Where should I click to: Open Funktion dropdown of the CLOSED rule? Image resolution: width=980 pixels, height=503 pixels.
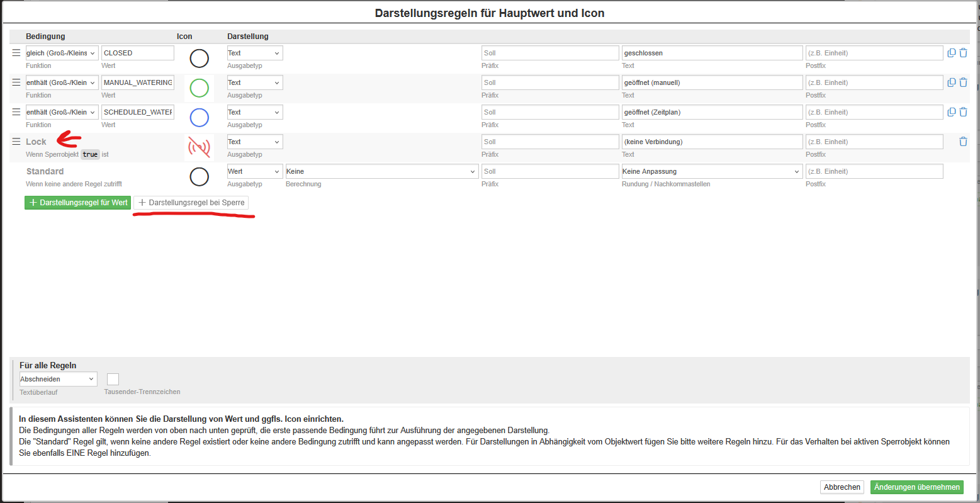click(x=62, y=53)
